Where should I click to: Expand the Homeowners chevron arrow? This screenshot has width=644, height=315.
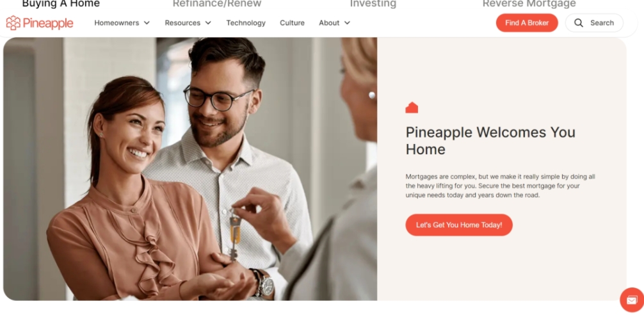click(147, 23)
